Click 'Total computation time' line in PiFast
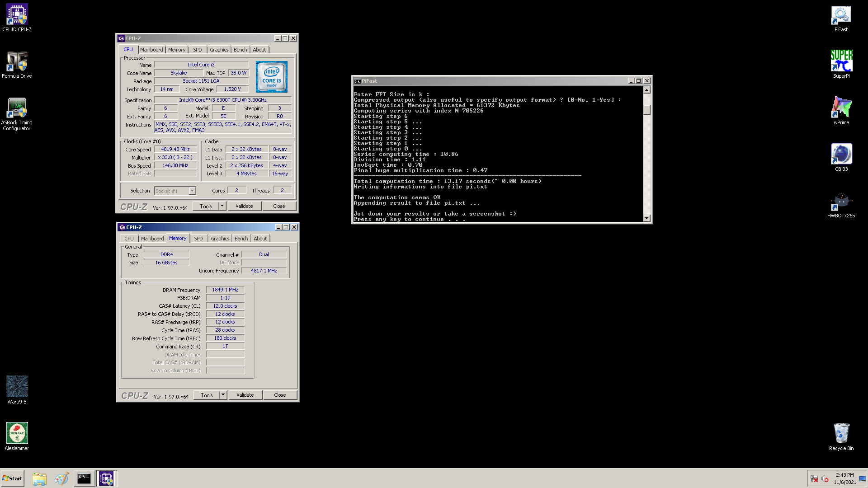 pos(448,181)
